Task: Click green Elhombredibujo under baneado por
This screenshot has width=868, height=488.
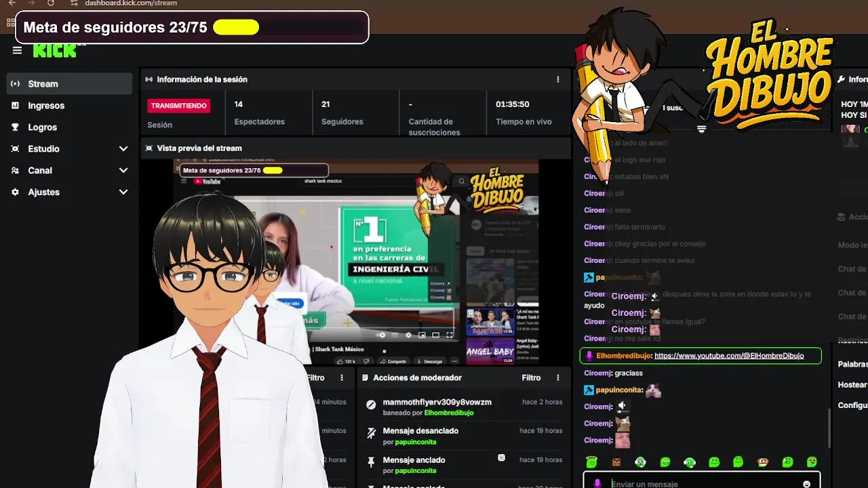Action: (449, 413)
